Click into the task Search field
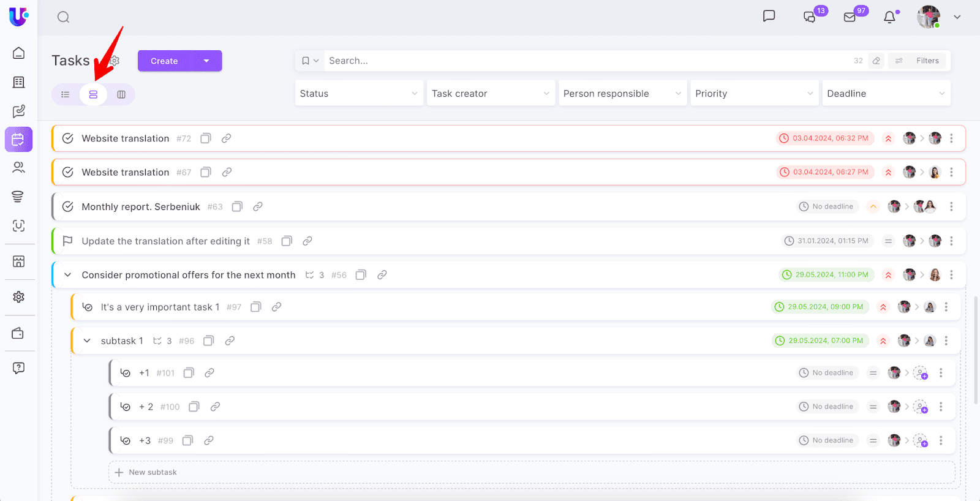980x501 pixels. [582, 61]
